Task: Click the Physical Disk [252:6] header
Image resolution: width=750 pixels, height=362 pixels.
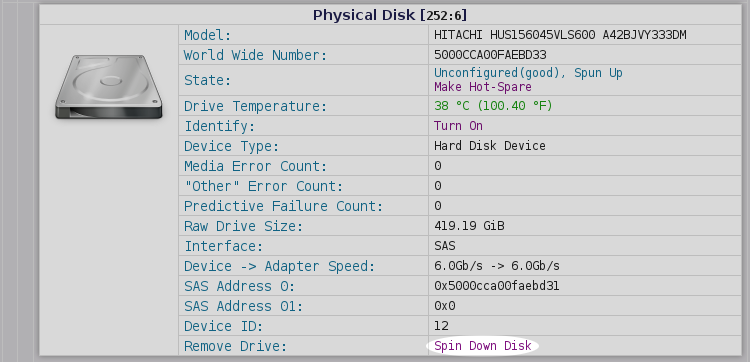Action: [390, 15]
